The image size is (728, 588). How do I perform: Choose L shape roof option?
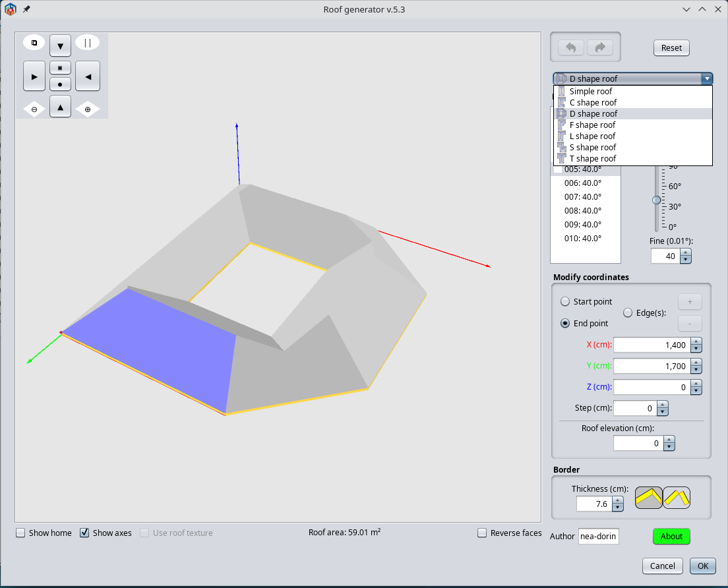[x=633, y=136]
